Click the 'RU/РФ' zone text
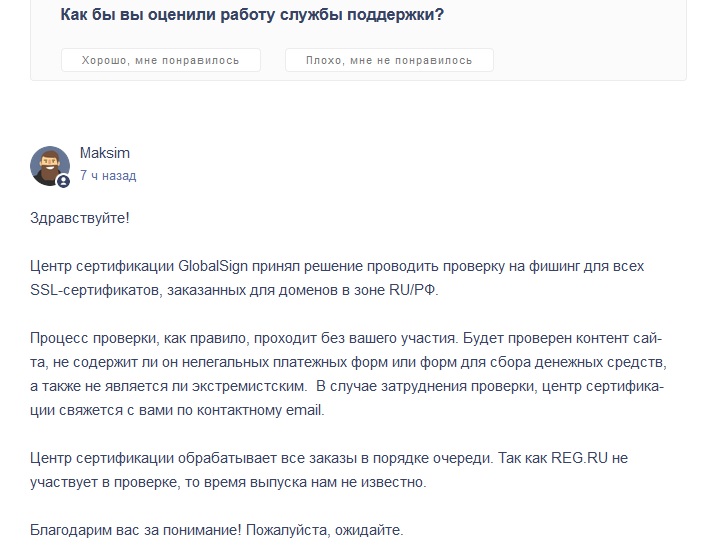The image size is (713, 549). tap(412, 290)
